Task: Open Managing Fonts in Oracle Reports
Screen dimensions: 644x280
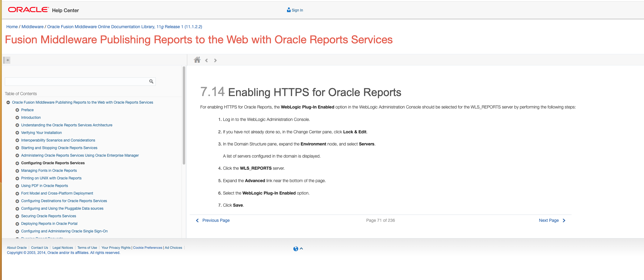Action: click(x=49, y=171)
